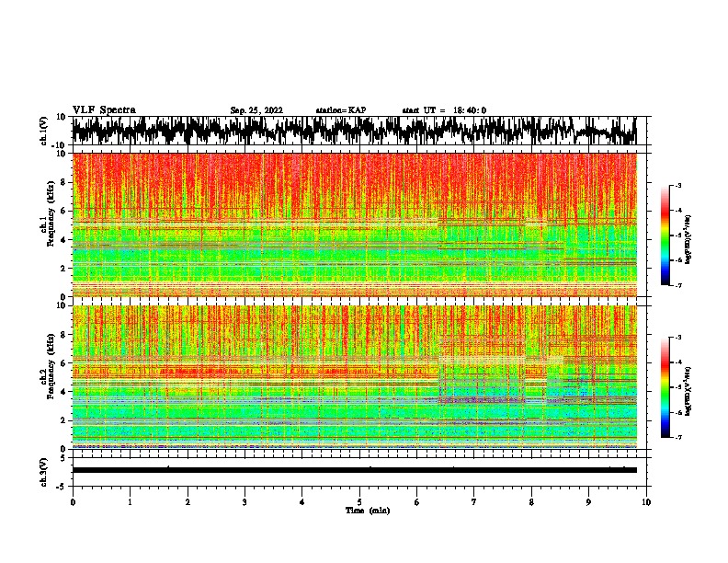
Task: Select the "station=KAP" header label
Action: pyautogui.click(x=341, y=110)
